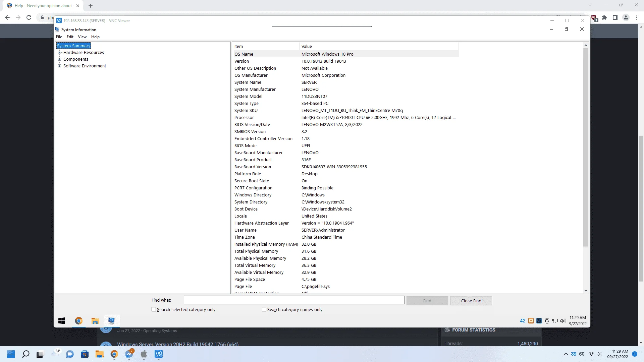Select the Processor row

tap(345, 117)
